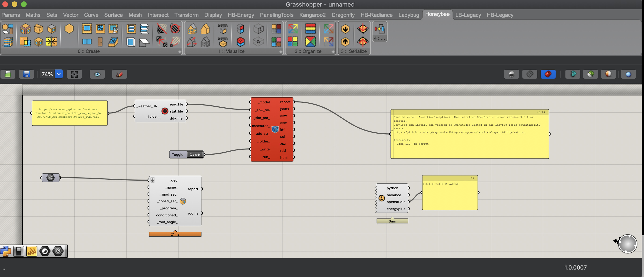Click the weather URL yellow panel

coord(69,113)
